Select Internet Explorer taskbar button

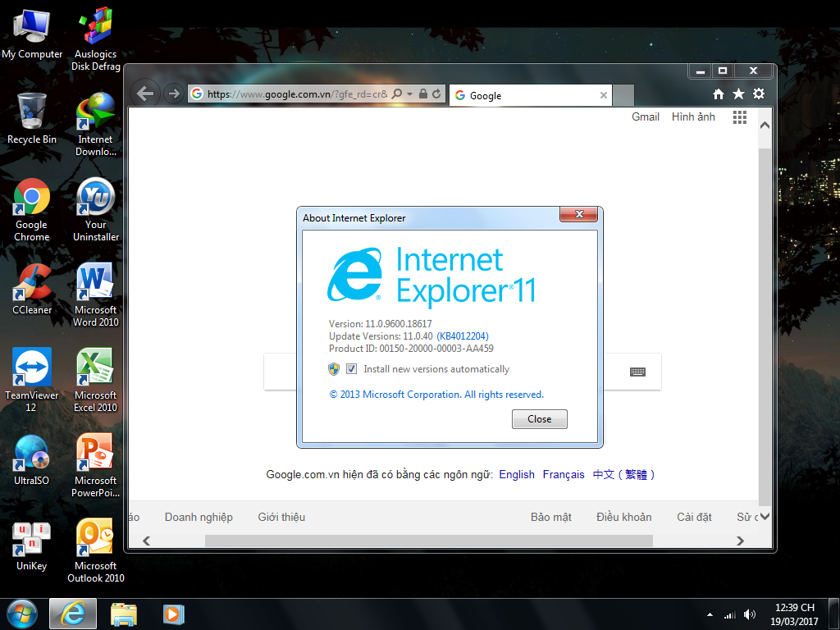coord(73,614)
